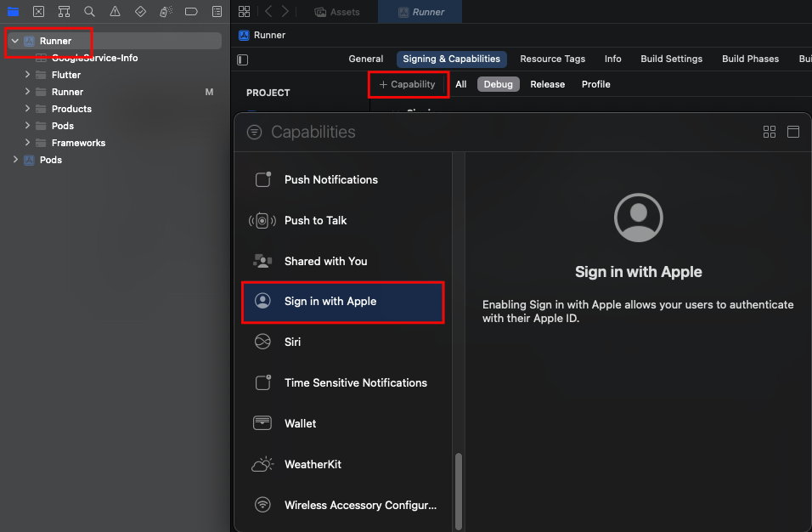Expand the Pods project root
Viewport: 812px width, 532px height.
click(x=15, y=160)
